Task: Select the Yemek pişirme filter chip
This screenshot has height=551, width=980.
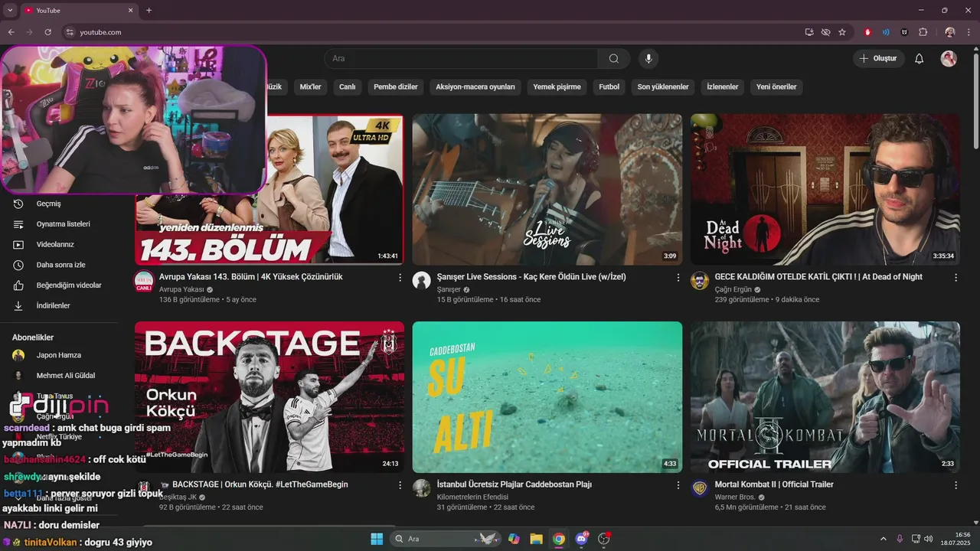Action: coord(557,87)
